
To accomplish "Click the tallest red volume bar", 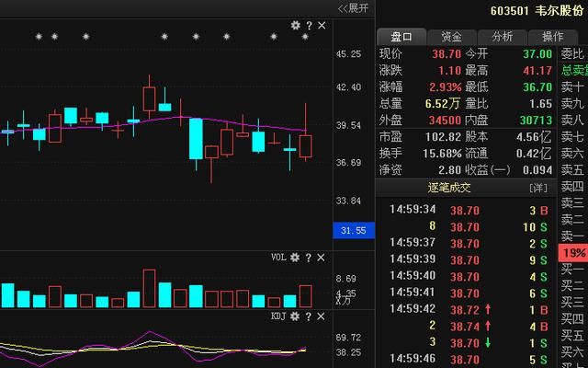I will [149, 288].
